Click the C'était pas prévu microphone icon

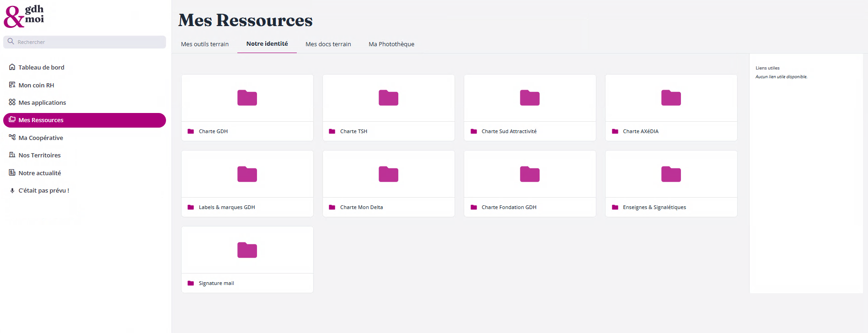12,191
